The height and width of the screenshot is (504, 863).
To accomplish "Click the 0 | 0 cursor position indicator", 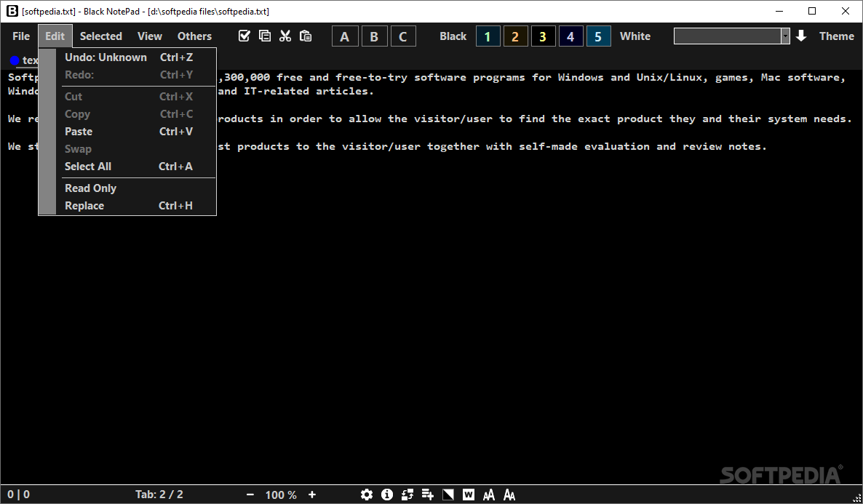I will pos(19,495).
